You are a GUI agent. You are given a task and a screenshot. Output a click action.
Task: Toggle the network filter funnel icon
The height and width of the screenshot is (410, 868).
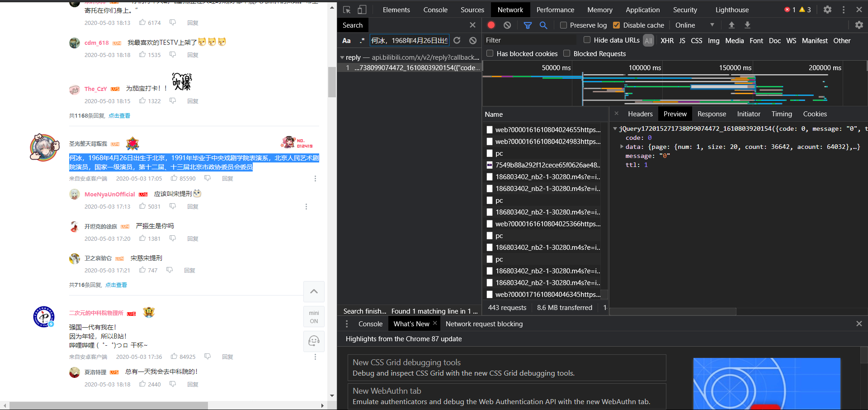528,25
